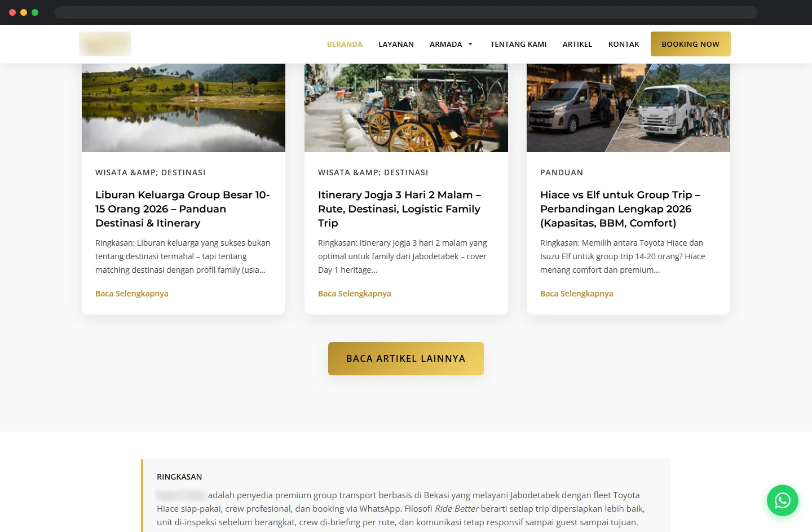Open title 'Liburan Keluarga Group Besar 10-15 Orang 2026'

pos(183,209)
